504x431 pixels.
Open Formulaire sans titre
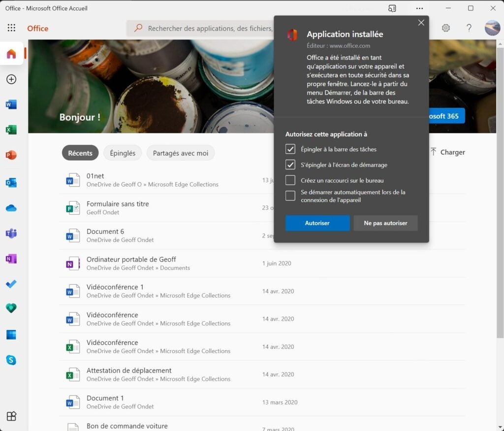(118, 203)
